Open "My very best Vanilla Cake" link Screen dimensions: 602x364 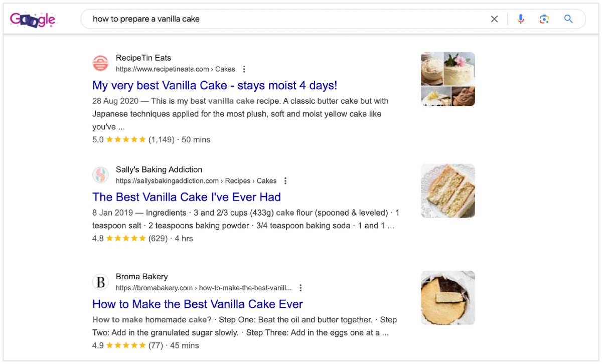coord(215,85)
